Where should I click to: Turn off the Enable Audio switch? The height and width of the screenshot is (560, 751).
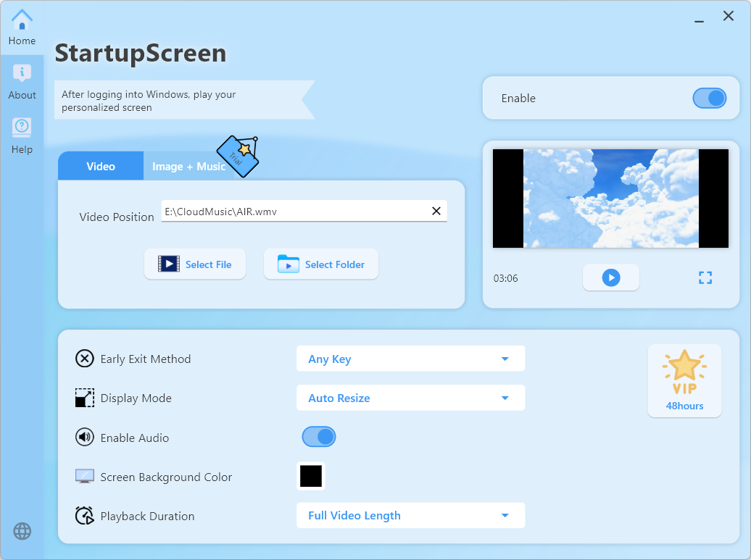(x=319, y=437)
